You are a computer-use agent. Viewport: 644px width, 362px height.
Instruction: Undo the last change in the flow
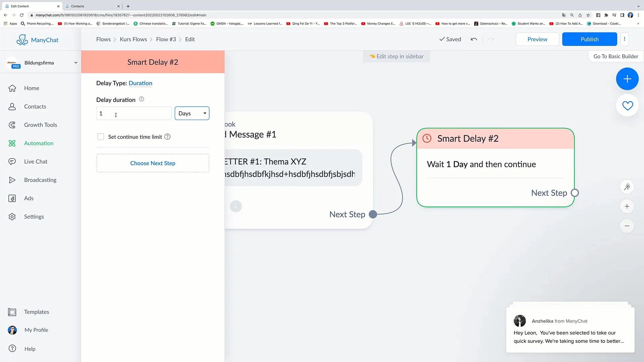pos(474,39)
